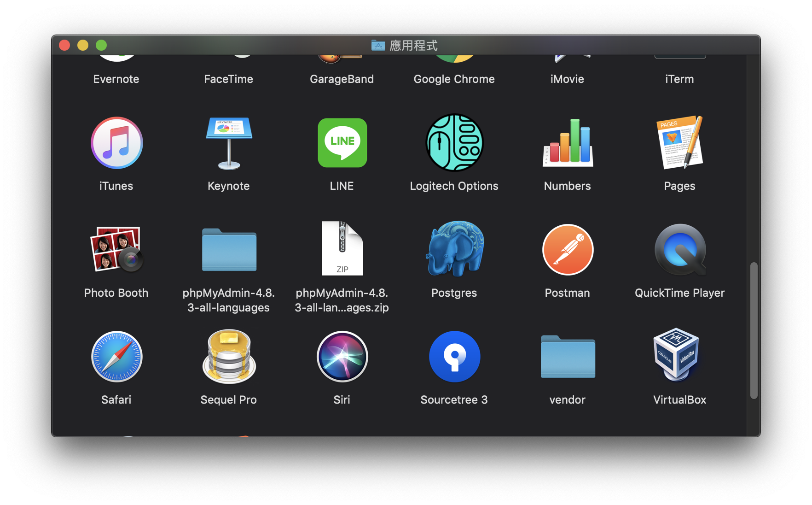The height and width of the screenshot is (505, 812).
Task: Select the LINE name label
Action: (x=342, y=186)
